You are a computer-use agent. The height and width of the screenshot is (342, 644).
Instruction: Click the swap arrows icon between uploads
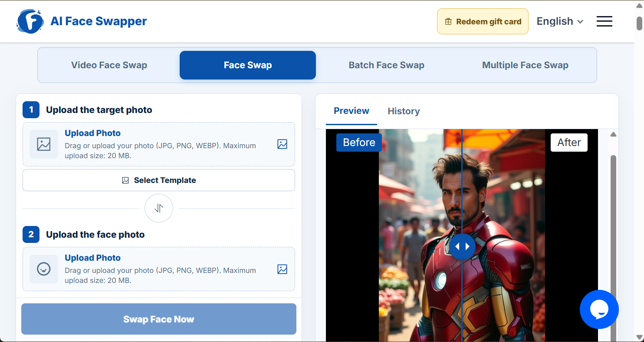pos(159,208)
